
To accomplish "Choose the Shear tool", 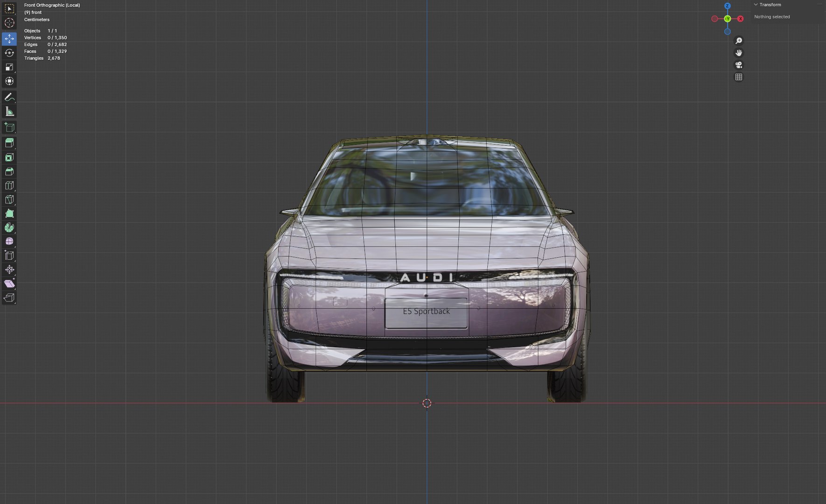I will pyautogui.click(x=9, y=283).
